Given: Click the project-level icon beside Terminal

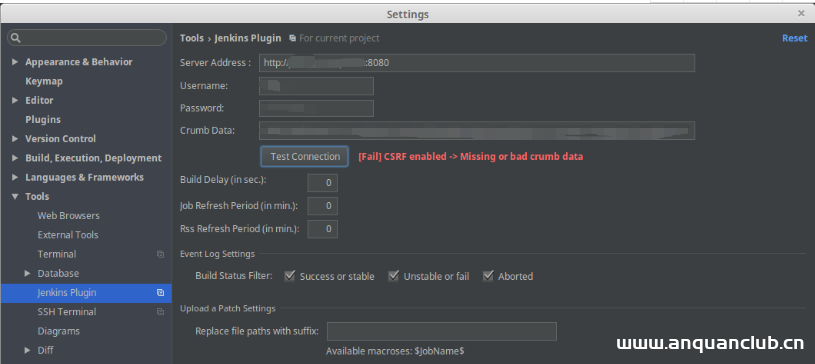Looking at the screenshot, I should click(x=161, y=254).
